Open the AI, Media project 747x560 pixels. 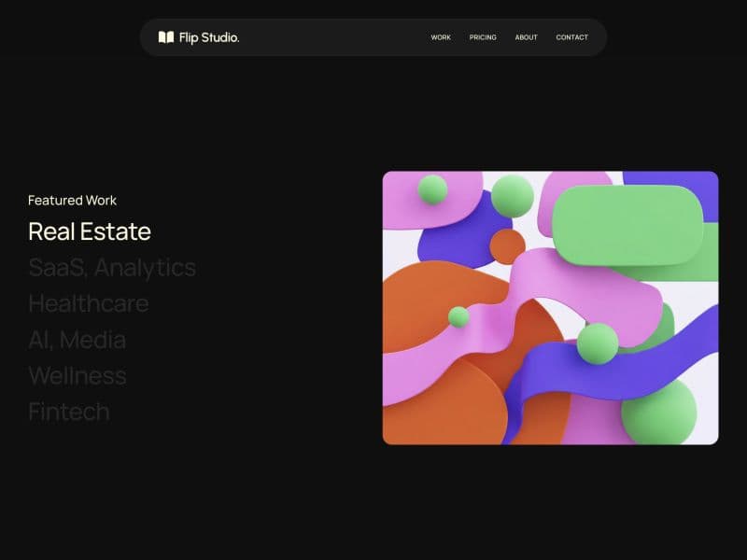[x=78, y=340]
